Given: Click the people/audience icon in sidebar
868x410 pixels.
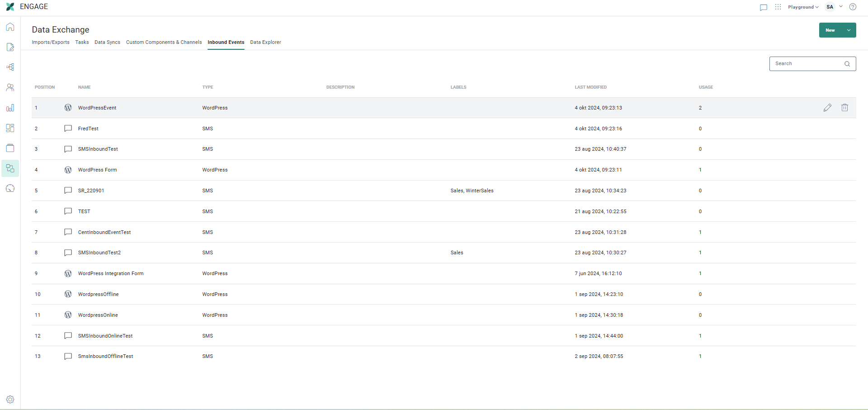Looking at the screenshot, I should 10,87.
